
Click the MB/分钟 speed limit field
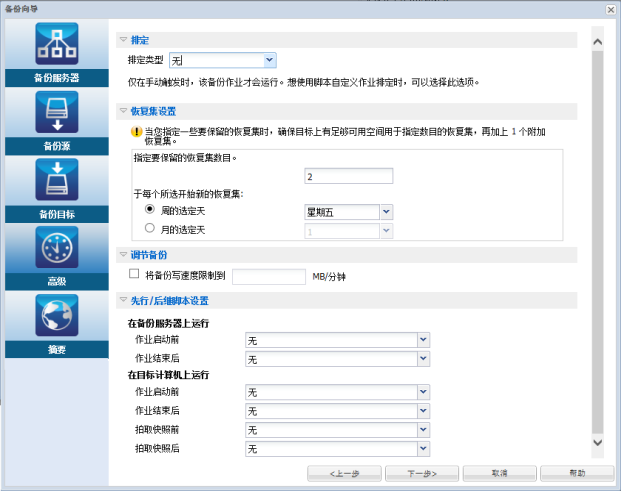tap(268, 275)
